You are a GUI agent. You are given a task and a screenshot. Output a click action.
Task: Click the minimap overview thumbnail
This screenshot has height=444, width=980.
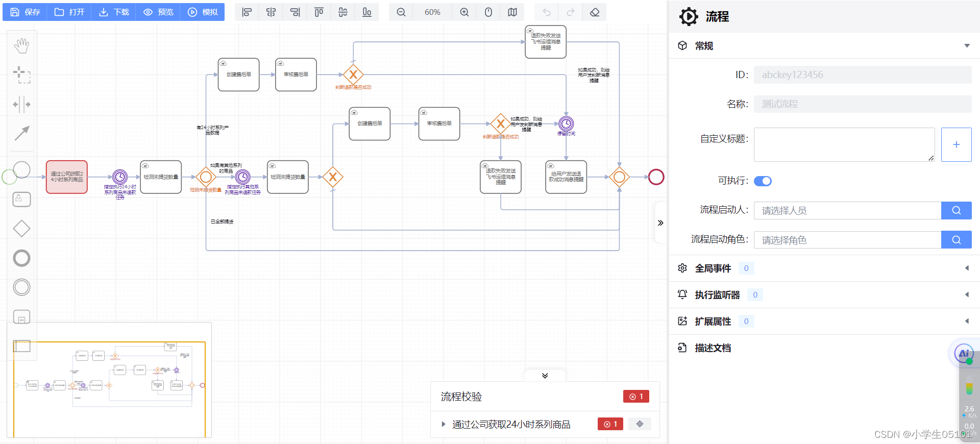point(109,380)
